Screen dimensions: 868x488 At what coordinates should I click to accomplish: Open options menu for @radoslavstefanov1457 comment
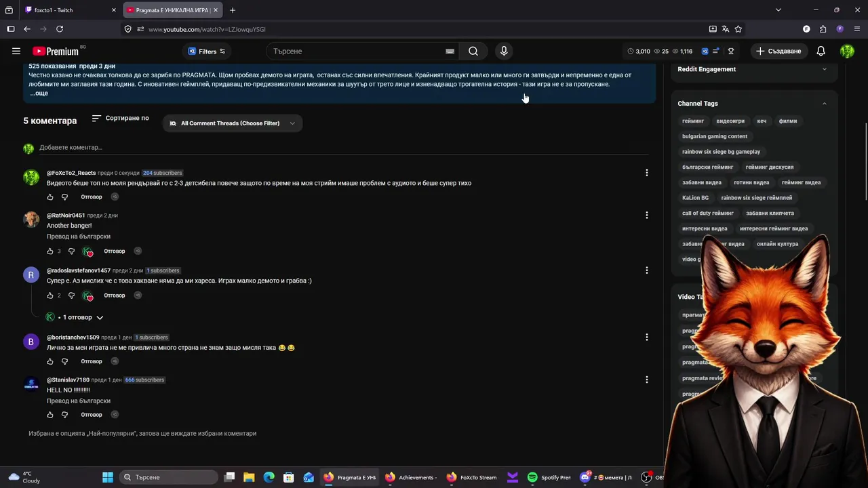point(647,270)
